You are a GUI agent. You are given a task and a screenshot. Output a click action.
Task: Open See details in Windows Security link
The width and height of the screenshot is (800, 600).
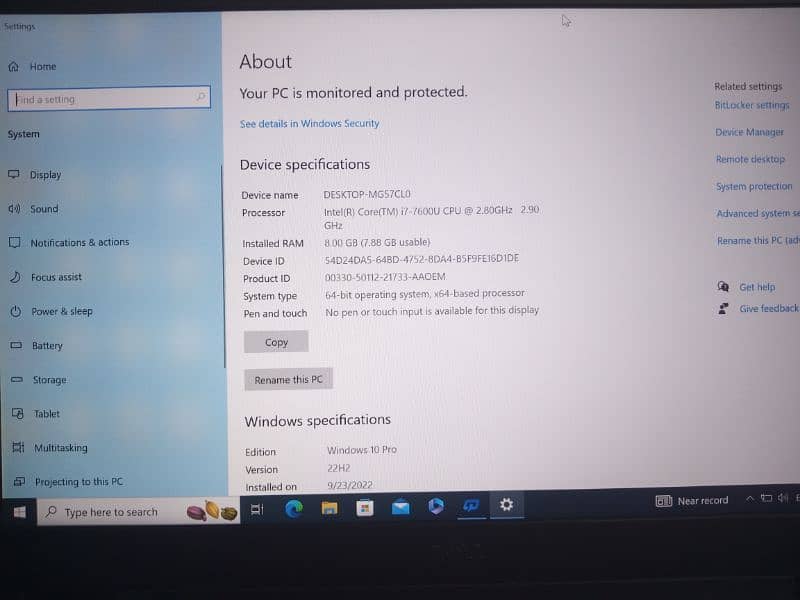click(309, 124)
